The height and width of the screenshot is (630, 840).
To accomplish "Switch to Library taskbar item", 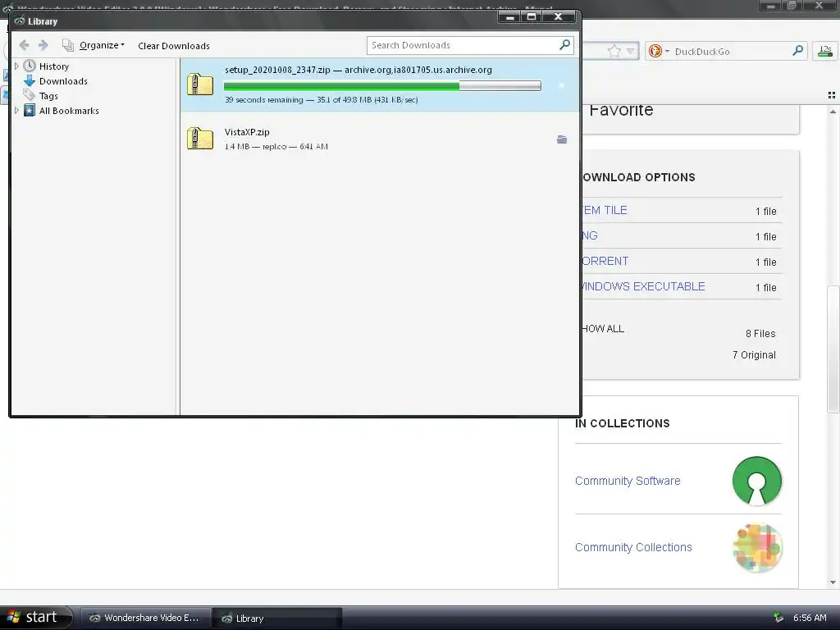I will click(x=276, y=619).
